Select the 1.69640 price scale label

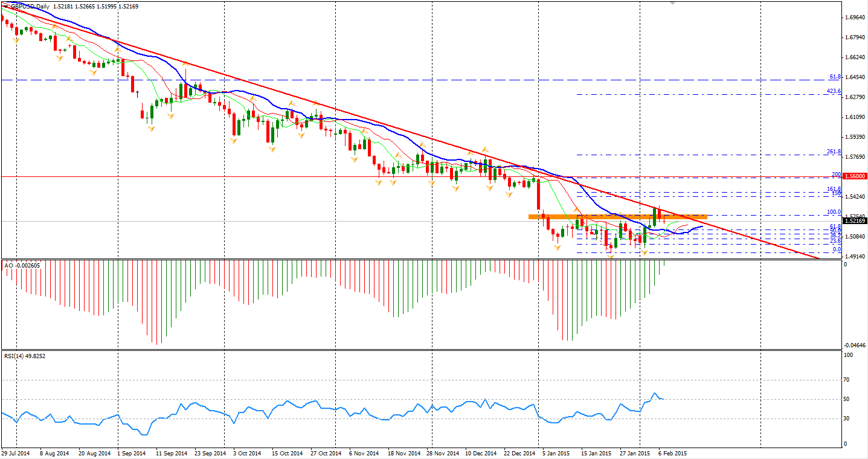(854, 18)
